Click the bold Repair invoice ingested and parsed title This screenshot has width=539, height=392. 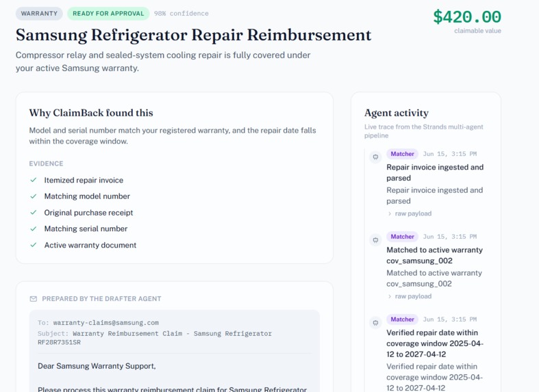point(435,172)
